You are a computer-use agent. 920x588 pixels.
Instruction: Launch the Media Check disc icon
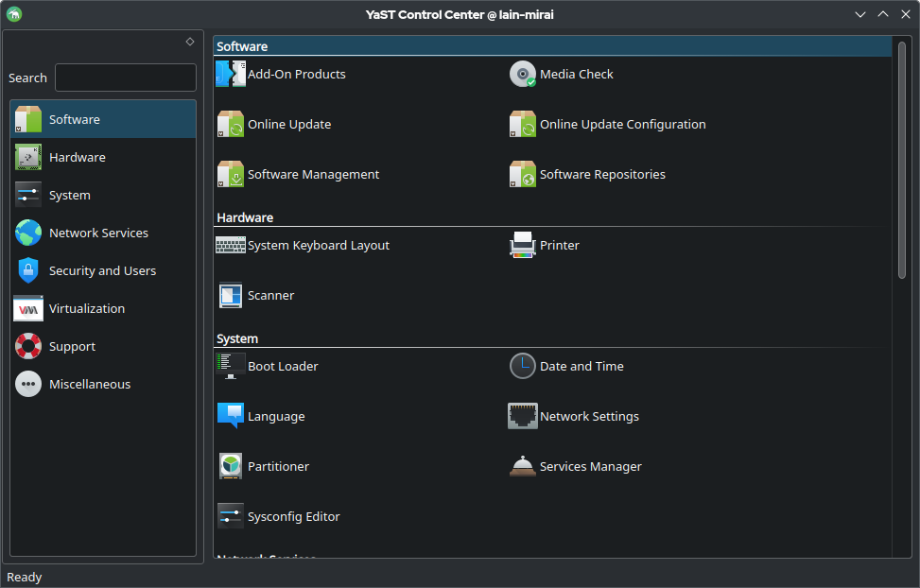pyautogui.click(x=523, y=75)
